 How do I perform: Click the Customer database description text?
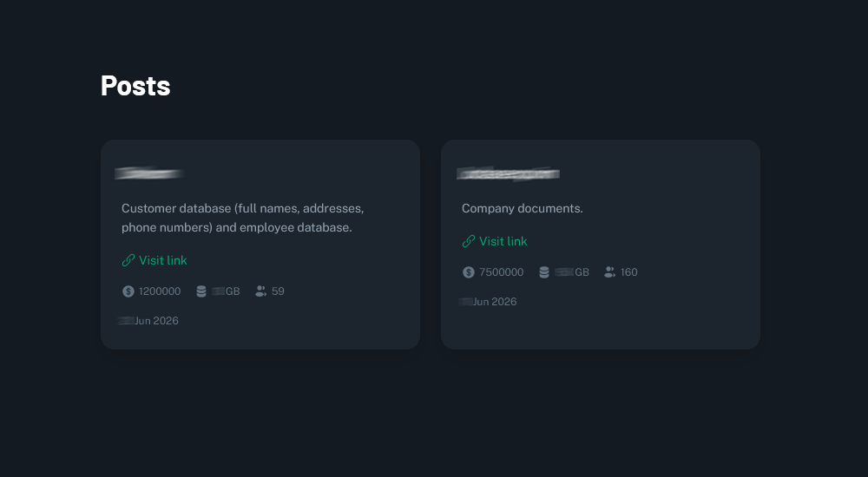coord(242,218)
